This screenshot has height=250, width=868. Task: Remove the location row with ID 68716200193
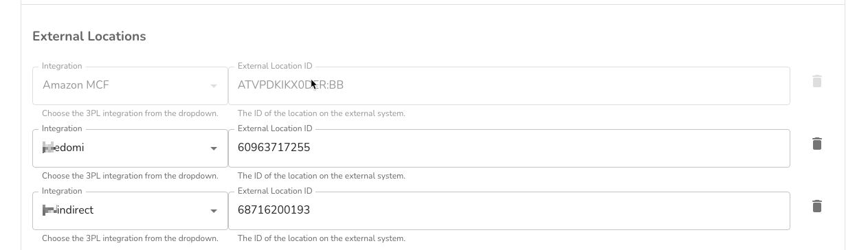point(816,207)
